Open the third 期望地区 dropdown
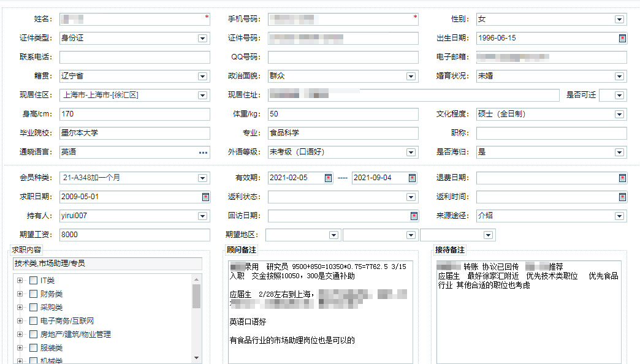The image size is (640, 364). pos(488,235)
